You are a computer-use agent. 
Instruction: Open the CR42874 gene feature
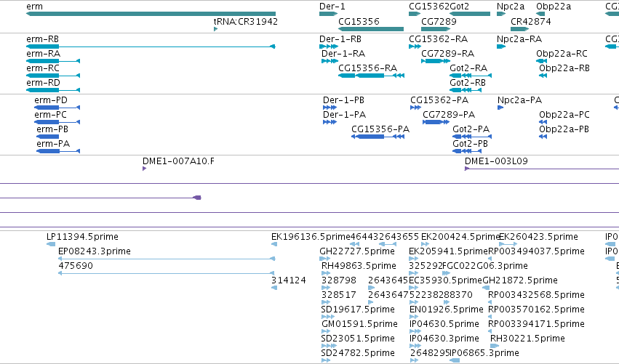click(x=519, y=29)
